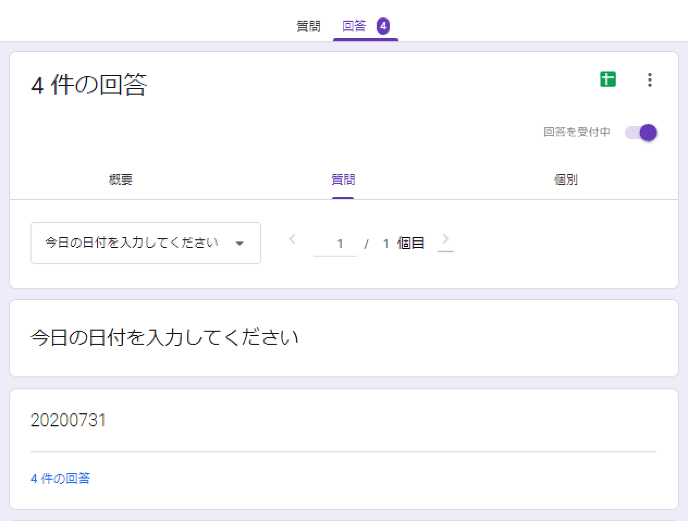This screenshot has width=688, height=521.
Task: Click the 今日の日付を入力してください question title card
Action: coord(165,337)
